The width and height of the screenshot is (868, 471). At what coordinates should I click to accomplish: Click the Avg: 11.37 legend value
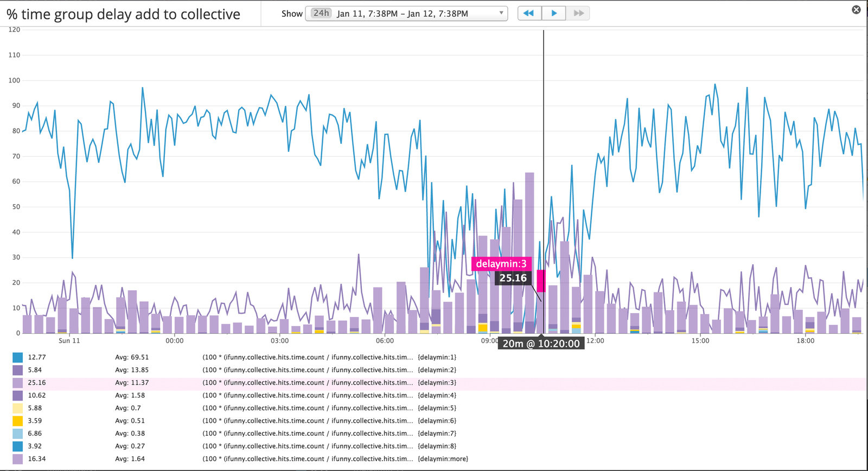132,383
